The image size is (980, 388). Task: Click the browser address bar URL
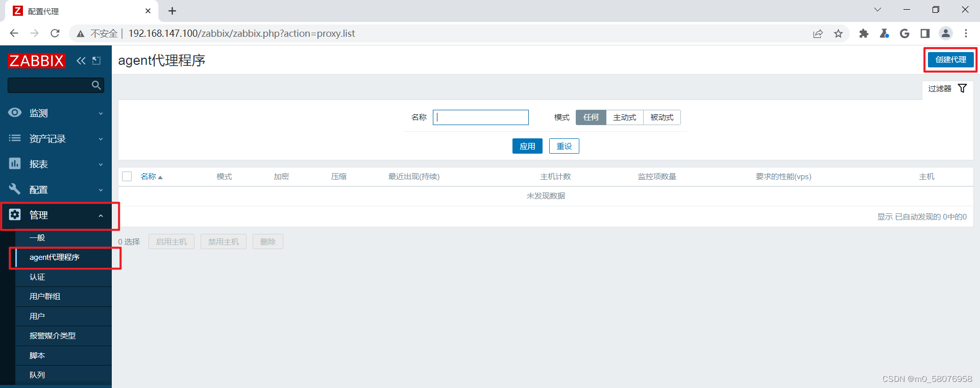[241, 34]
